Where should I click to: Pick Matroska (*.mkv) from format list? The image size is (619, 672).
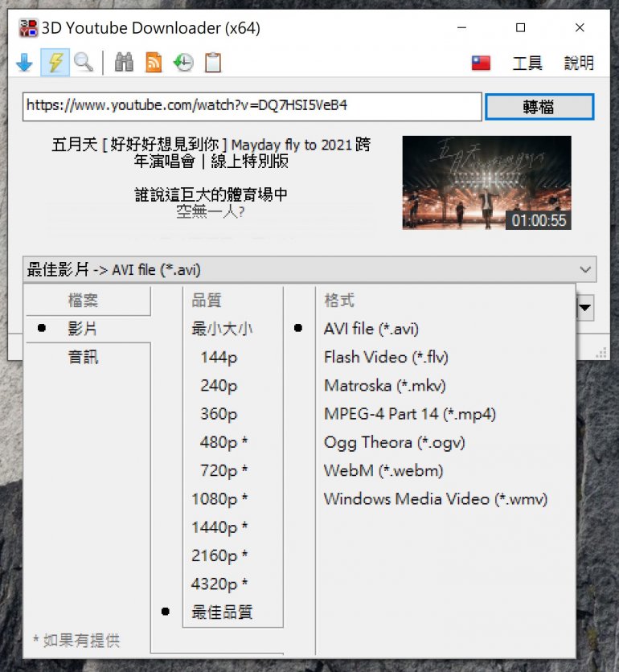(x=384, y=386)
